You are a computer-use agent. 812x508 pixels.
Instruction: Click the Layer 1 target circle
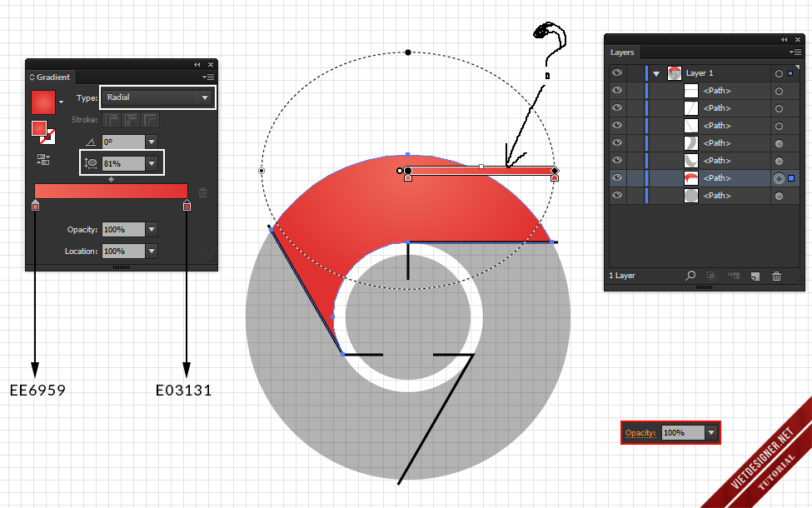(x=779, y=73)
